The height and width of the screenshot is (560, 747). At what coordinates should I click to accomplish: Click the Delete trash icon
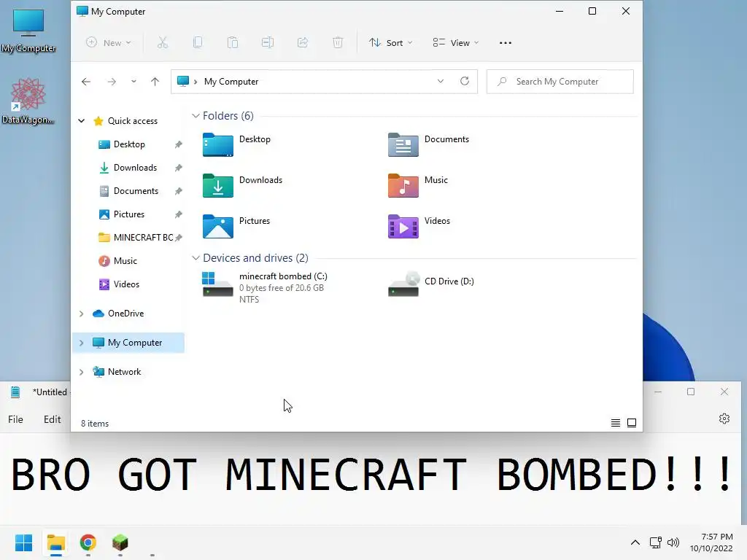pyautogui.click(x=338, y=43)
